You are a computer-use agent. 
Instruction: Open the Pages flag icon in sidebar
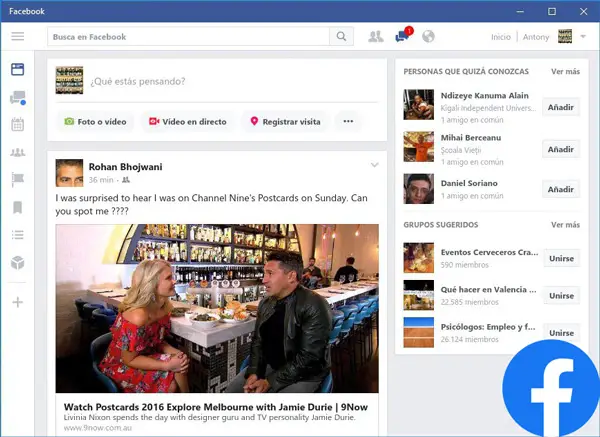pos(17,180)
